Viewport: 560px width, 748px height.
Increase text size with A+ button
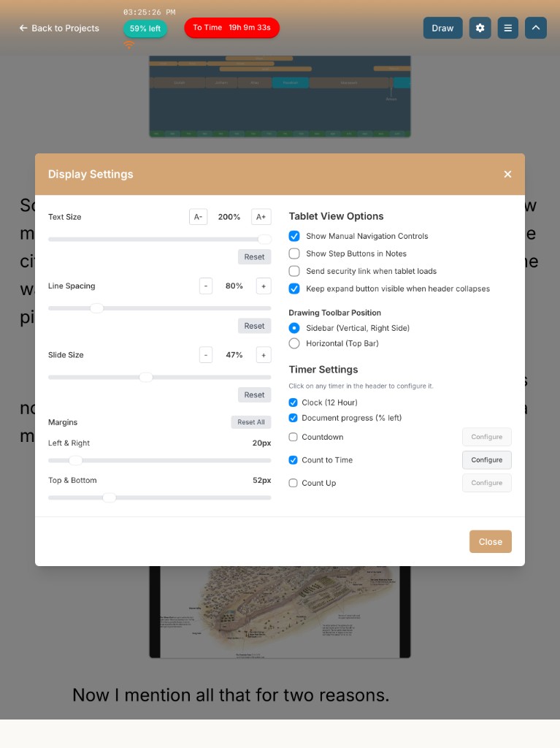[x=261, y=216]
